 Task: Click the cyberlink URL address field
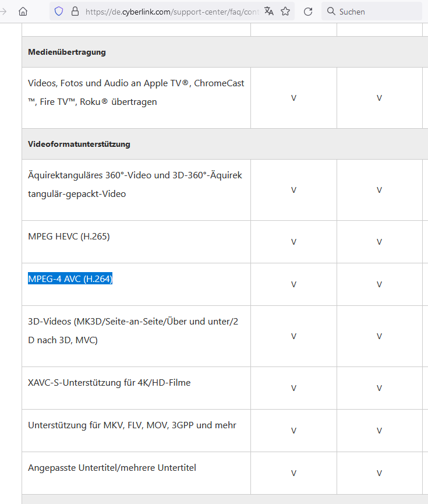[x=172, y=12]
